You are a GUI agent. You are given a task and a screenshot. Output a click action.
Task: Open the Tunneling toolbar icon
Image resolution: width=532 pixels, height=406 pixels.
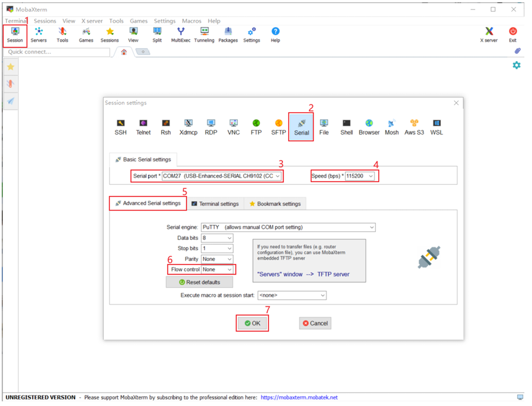pos(204,35)
